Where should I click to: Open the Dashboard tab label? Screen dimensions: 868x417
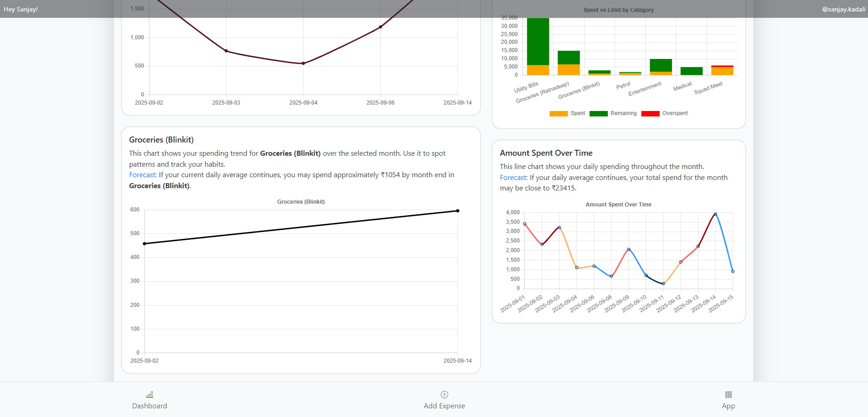pyautogui.click(x=149, y=406)
